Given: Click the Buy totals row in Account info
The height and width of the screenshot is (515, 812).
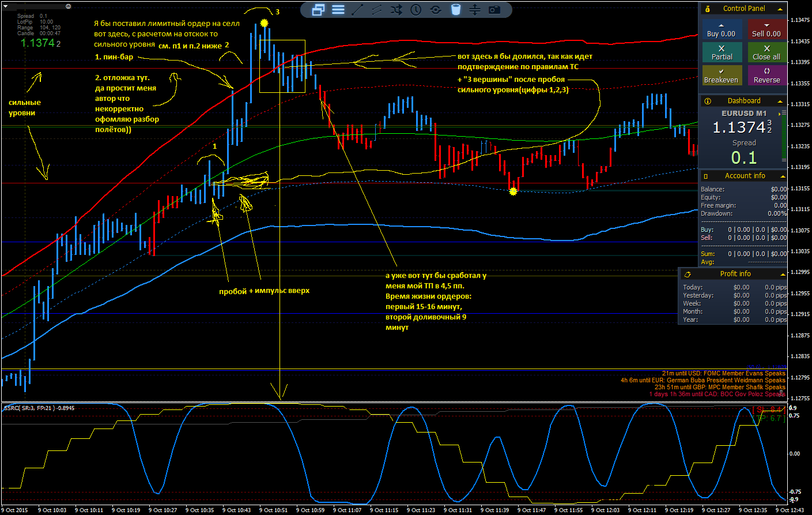Looking at the screenshot, I should [743, 230].
